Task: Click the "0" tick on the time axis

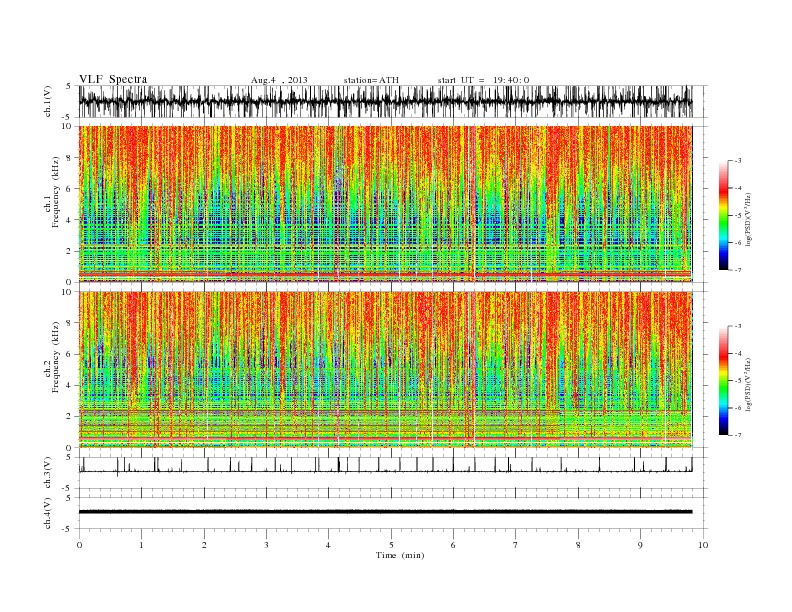Action: point(79,545)
